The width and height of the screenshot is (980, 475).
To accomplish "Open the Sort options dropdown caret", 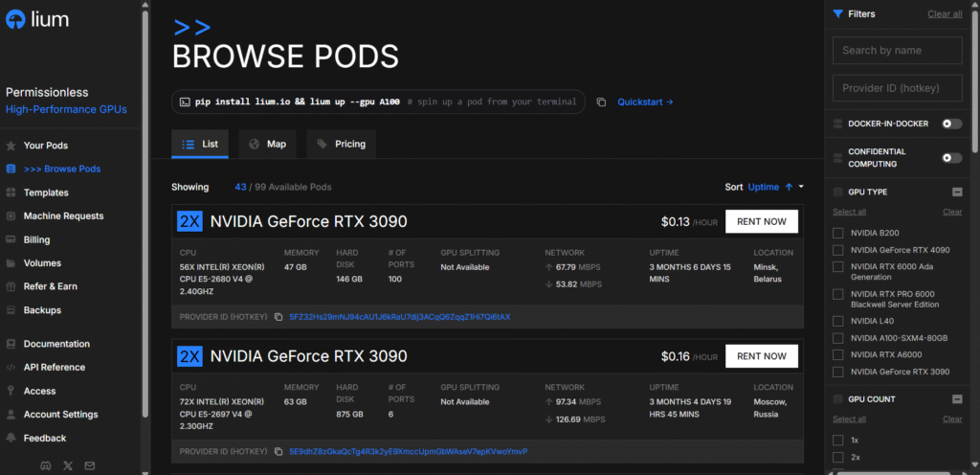I will pos(801,188).
